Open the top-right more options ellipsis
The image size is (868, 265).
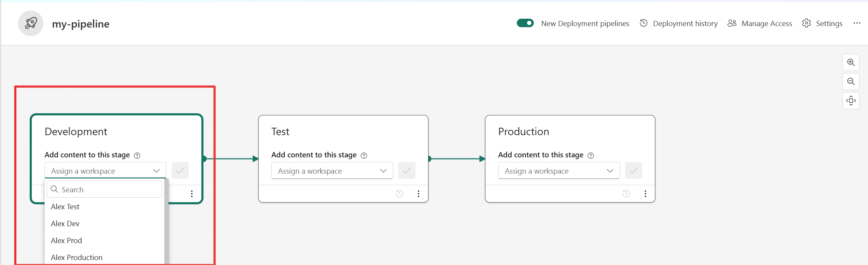coord(857,23)
